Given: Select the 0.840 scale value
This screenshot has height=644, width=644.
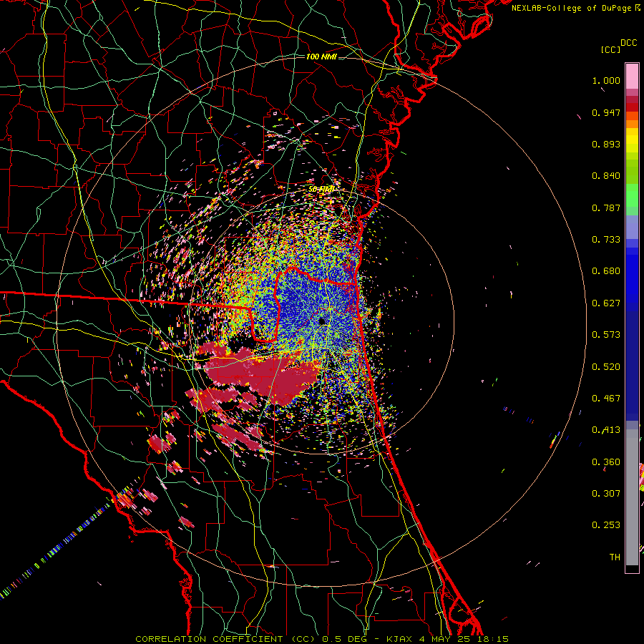Looking at the screenshot, I should 606,176.
